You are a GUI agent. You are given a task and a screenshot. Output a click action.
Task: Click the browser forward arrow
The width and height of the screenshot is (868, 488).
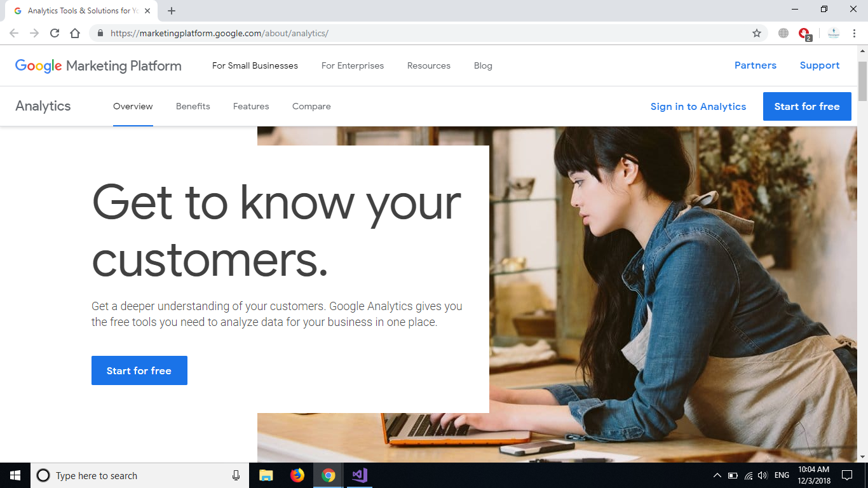34,33
